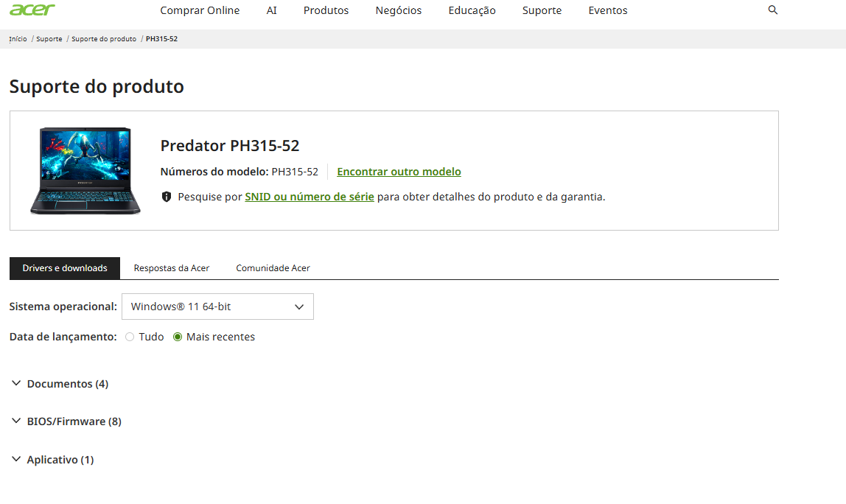Click the Predator laptop thumbnail
This screenshot has height=504, width=846.
tap(85, 170)
